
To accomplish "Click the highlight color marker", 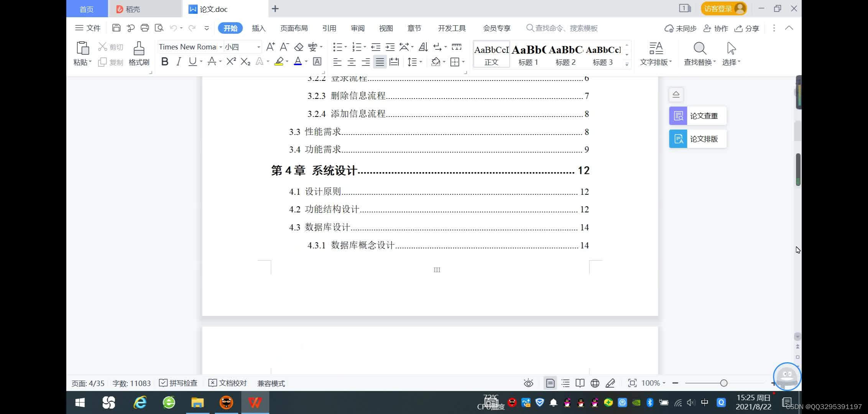I will (x=279, y=61).
